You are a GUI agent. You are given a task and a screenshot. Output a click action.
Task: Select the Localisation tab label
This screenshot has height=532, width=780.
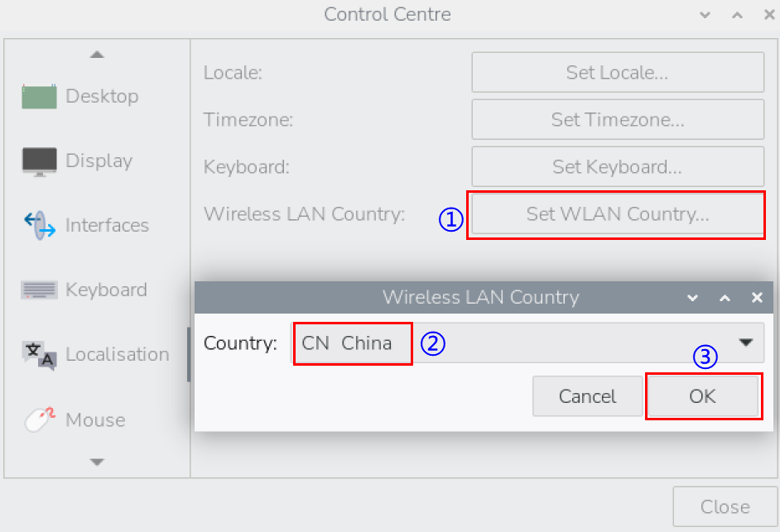117,354
